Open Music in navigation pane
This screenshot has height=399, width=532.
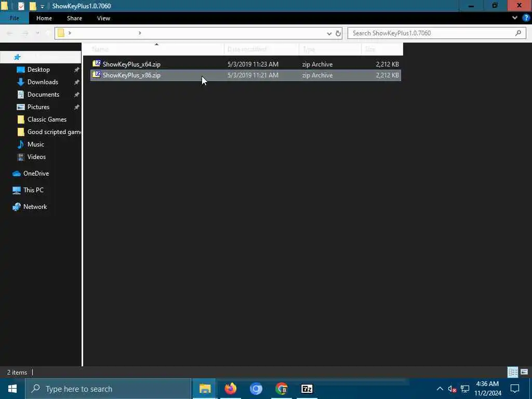tap(36, 144)
